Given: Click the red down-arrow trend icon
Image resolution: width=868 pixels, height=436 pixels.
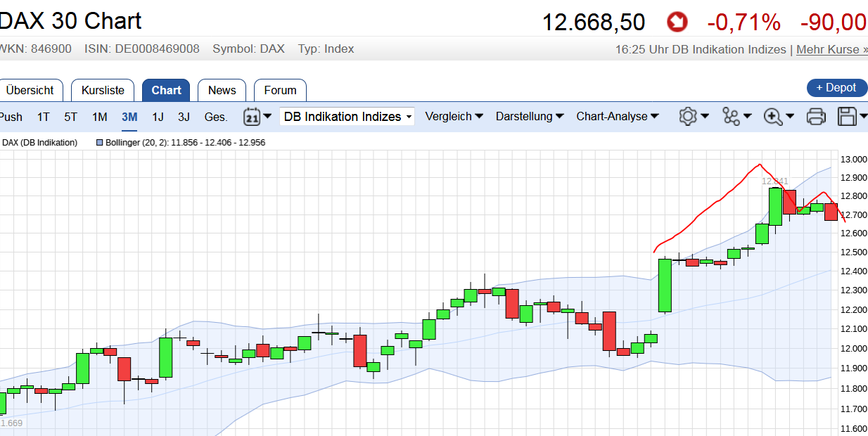Looking at the screenshot, I should 677,22.
